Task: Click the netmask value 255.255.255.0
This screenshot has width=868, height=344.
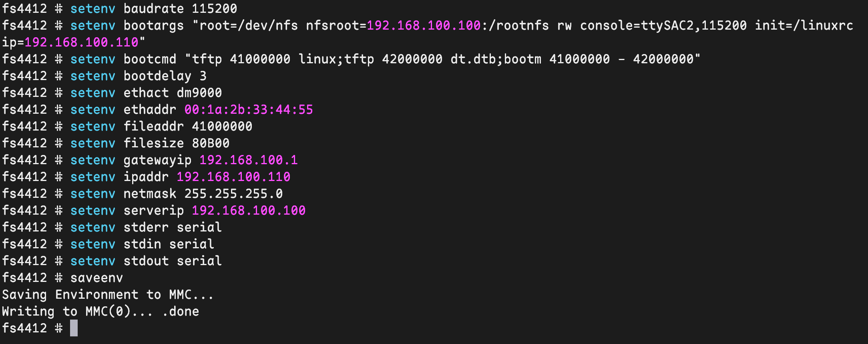Action: [x=233, y=193]
